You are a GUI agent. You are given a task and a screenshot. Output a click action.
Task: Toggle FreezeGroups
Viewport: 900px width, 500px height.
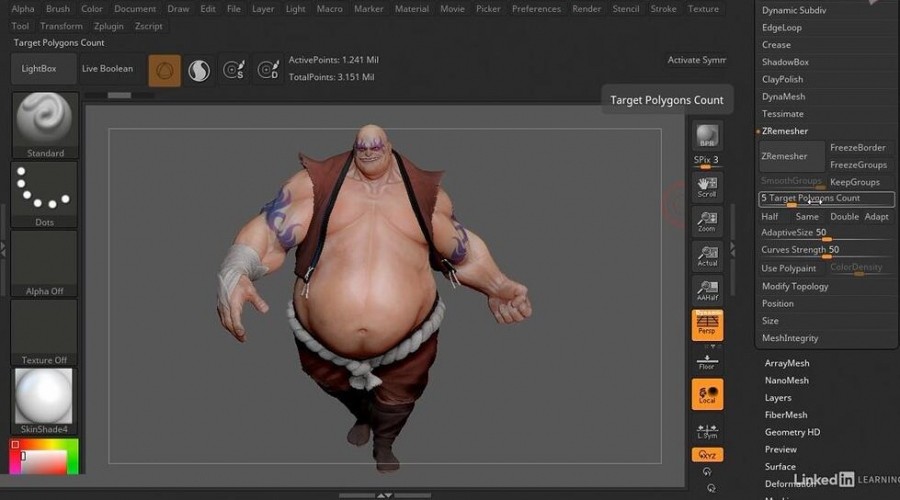click(x=858, y=165)
